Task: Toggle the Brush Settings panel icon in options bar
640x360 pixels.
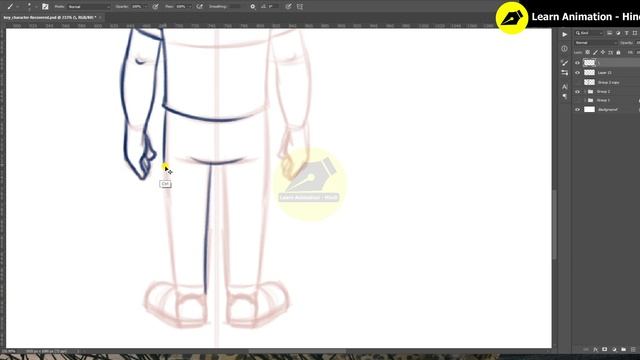Action: (x=45, y=7)
